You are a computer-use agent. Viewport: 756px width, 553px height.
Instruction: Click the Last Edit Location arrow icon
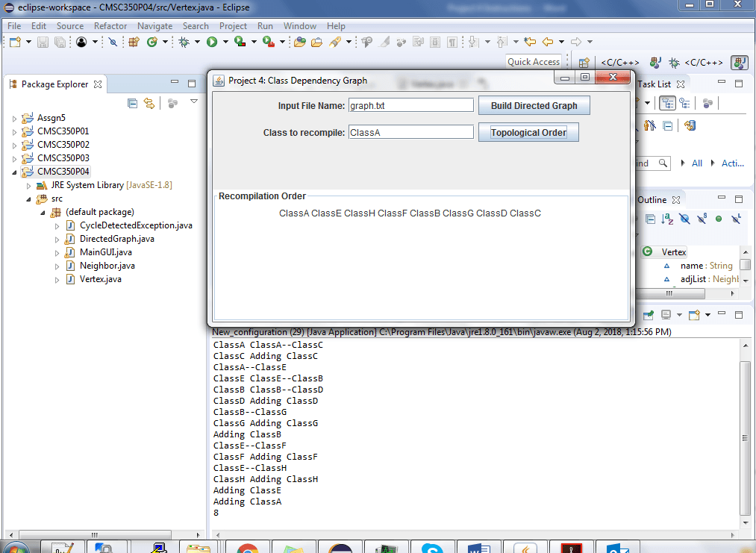tap(530, 42)
